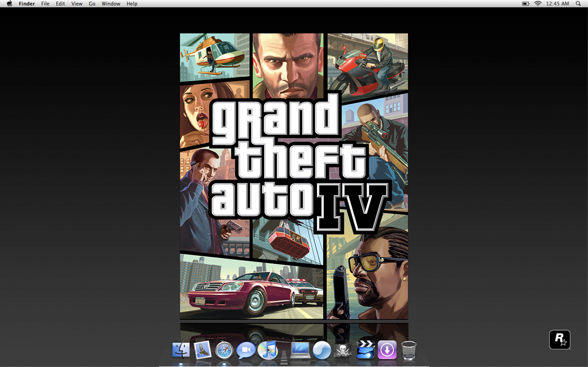Click the 12:45 AM clock
The width and height of the screenshot is (588, 367).
(x=558, y=4)
